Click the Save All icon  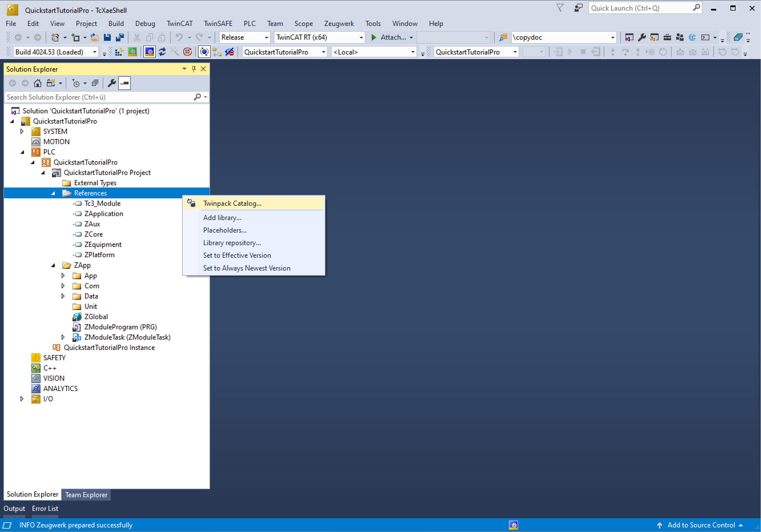[x=120, y=37]
